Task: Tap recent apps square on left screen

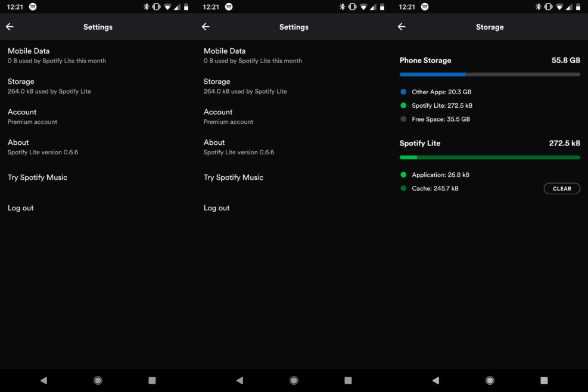Action: pyautogui.click(x=152, y=380)
